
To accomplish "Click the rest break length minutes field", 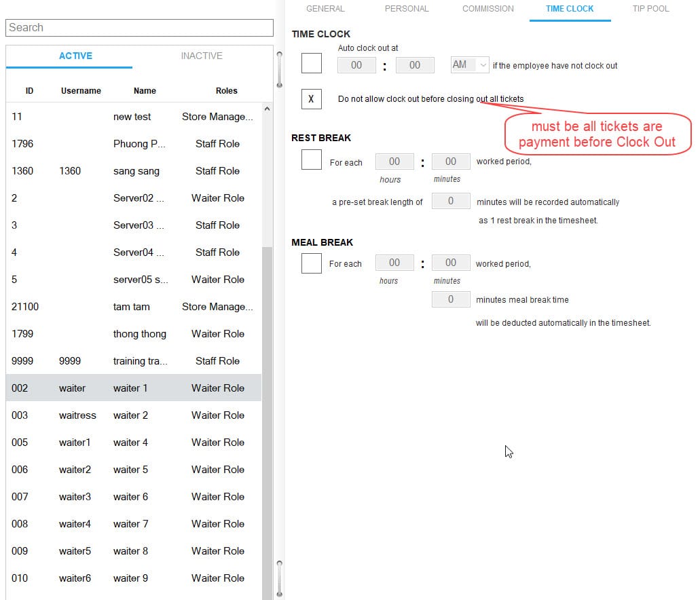I will coord(451,201).
